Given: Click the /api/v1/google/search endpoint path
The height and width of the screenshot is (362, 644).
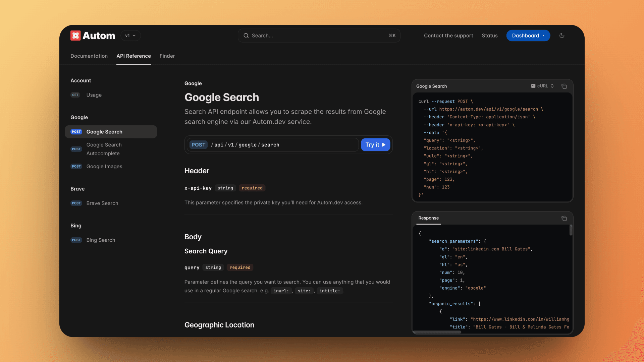Looking at the screenshot, I should (245, 145).
